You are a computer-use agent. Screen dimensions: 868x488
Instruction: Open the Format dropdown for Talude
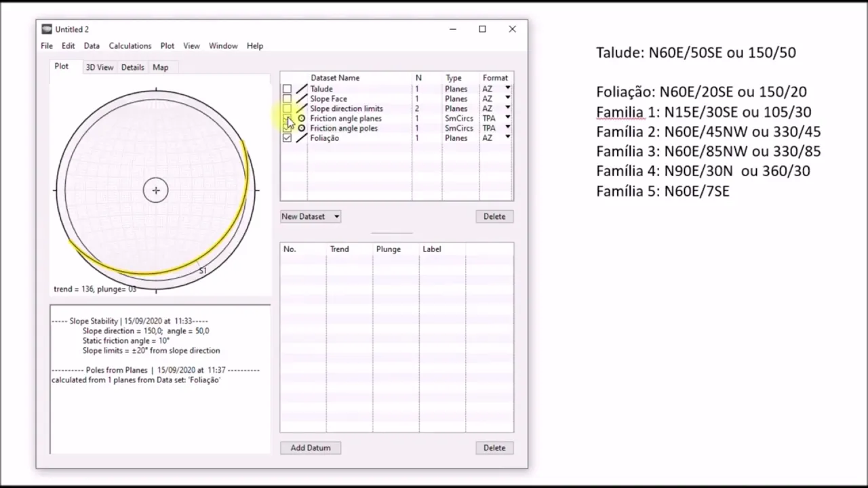(508, 89)
